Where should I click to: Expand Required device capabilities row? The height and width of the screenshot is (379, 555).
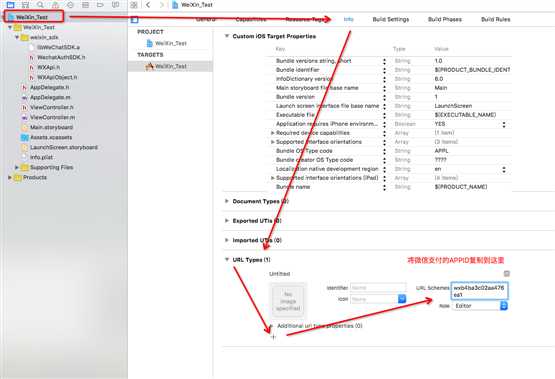[273, 133]
